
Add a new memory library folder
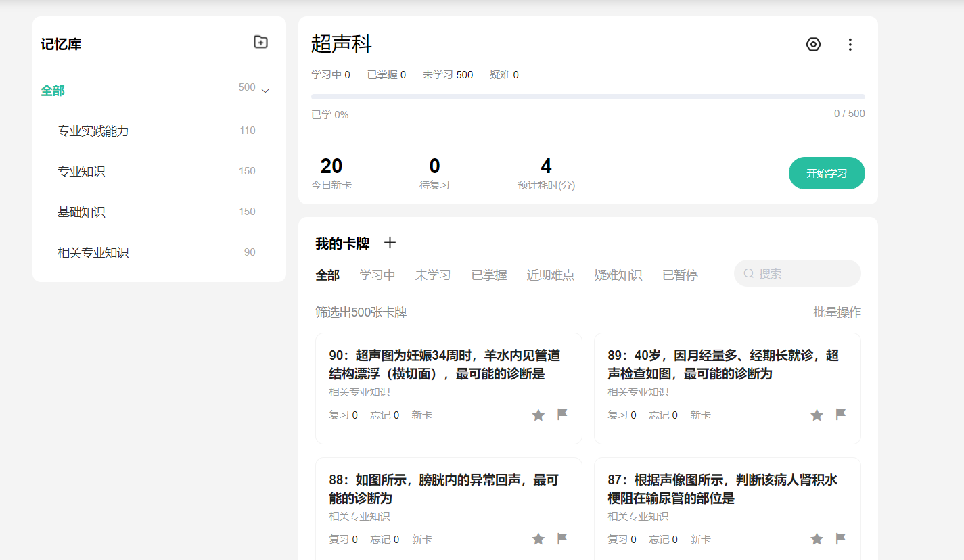[260, 42]
